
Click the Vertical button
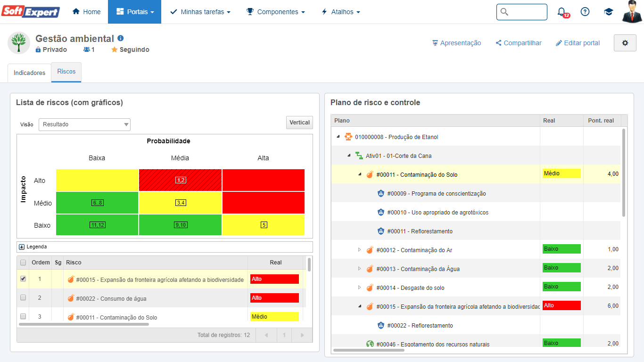299,123
